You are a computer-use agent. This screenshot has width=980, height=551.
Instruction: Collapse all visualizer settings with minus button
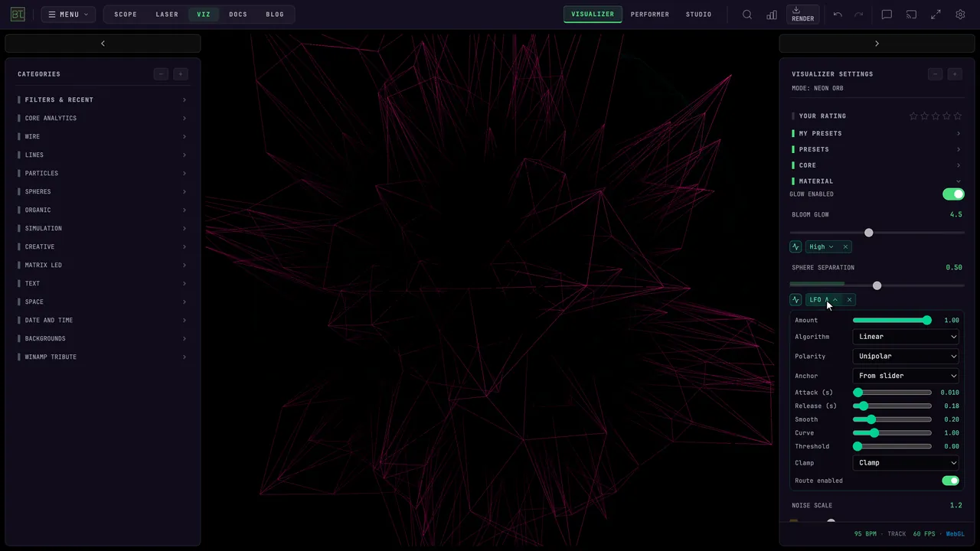coord(935,74)
